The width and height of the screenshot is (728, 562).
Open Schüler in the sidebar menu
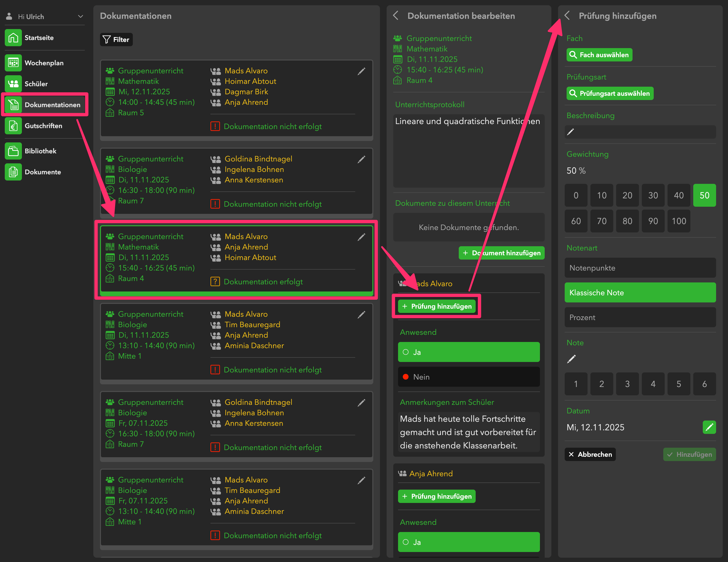point(36,84)
